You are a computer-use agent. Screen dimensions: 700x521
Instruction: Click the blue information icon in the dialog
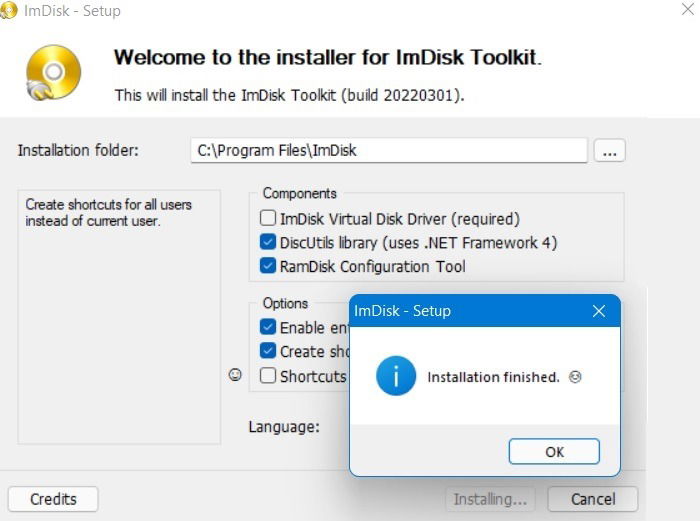point(396,376)
